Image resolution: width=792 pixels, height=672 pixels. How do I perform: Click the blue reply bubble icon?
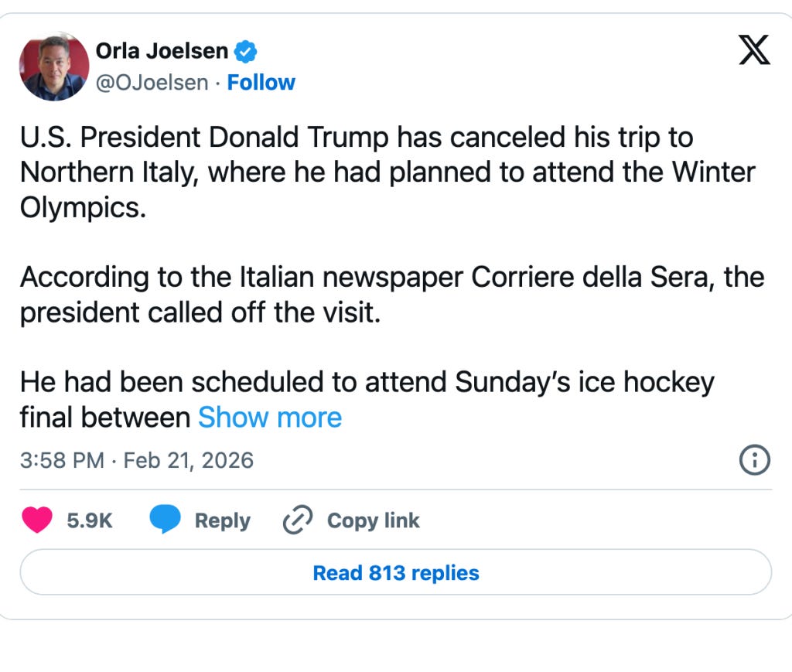(x=164, y=520)
